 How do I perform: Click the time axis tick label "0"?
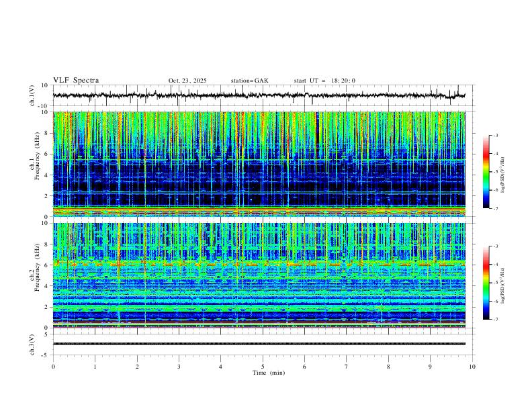pyautogui.click(x=53, y=367)
